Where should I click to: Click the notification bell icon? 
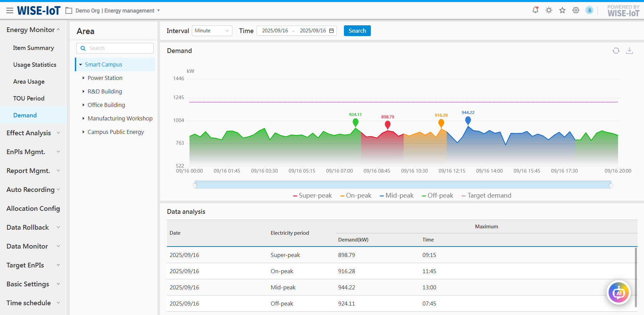[x=535, y=10]
